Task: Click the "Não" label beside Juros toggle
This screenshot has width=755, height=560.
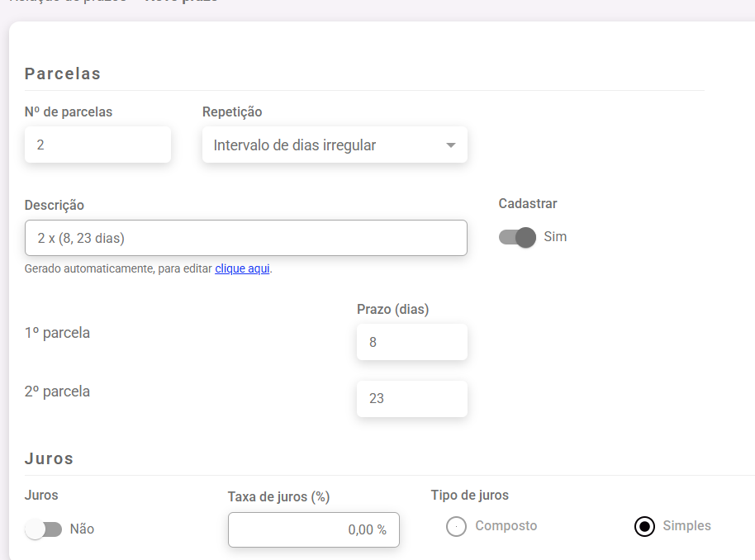Action: 82,529
